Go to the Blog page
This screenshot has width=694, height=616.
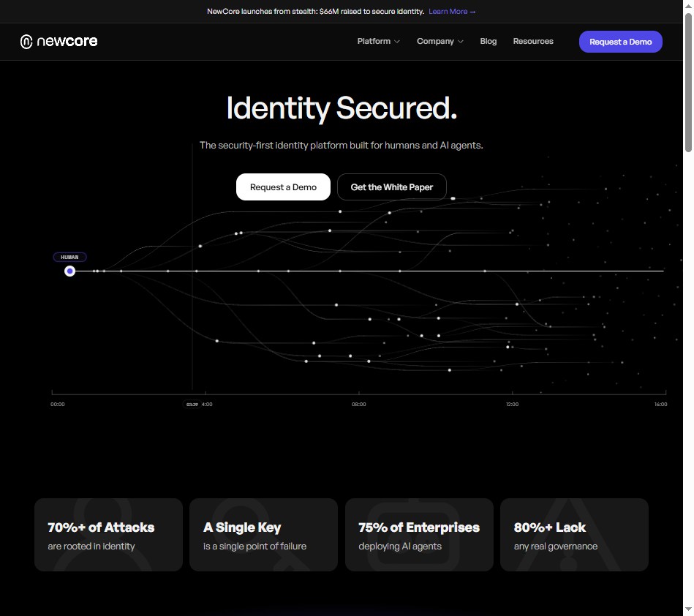pyautogui.click(x=489, y=41)
